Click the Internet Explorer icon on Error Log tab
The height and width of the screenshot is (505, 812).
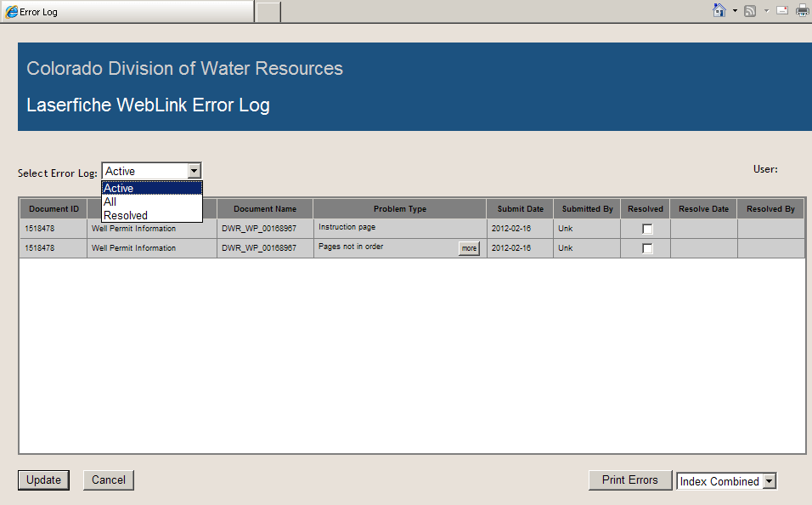pyautogui.click(x=11, y=11)
